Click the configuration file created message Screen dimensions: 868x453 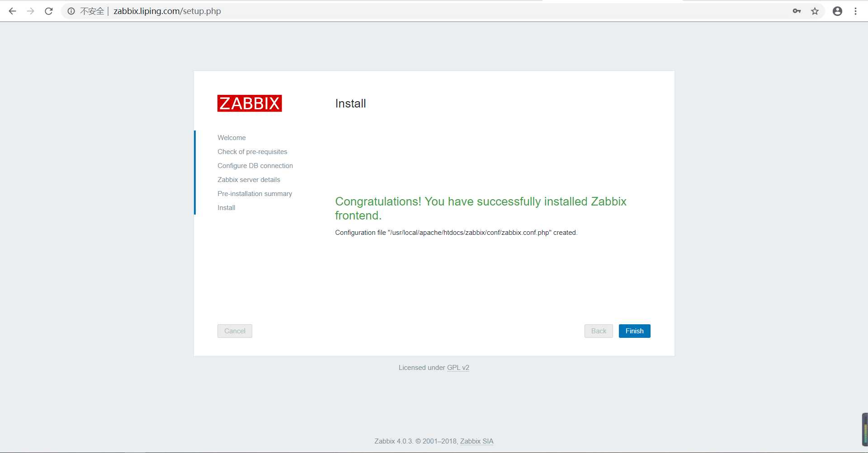[x=456, y=233]
